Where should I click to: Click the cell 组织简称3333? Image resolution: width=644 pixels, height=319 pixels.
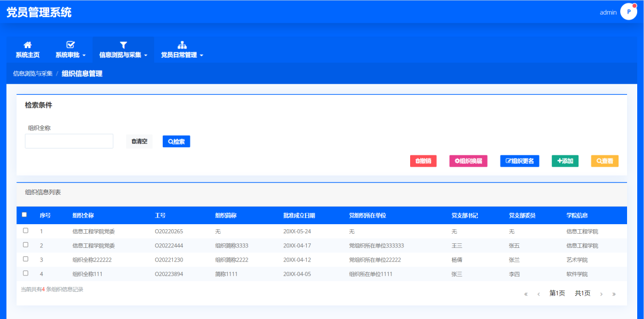tap(232, 246)
